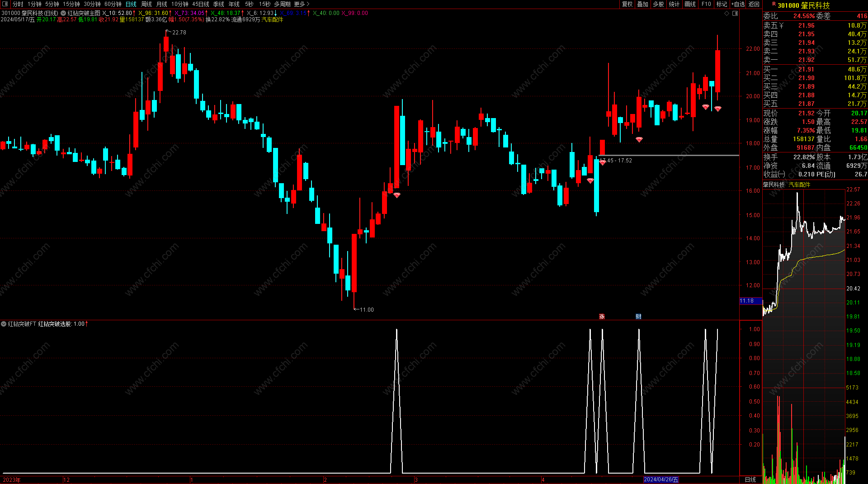Click the panel layout icon left of 分时
The image size is (868, 484).
pos(5,4)
